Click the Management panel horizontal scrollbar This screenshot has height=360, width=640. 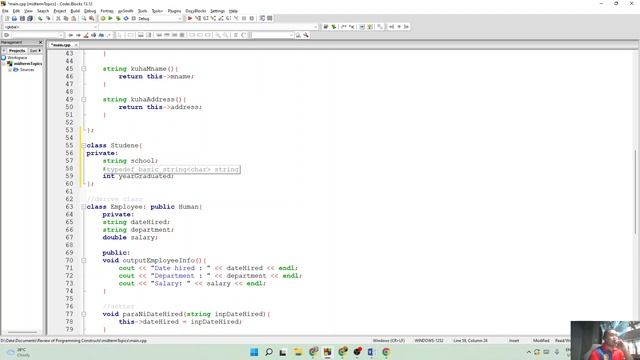pos(22,333)
